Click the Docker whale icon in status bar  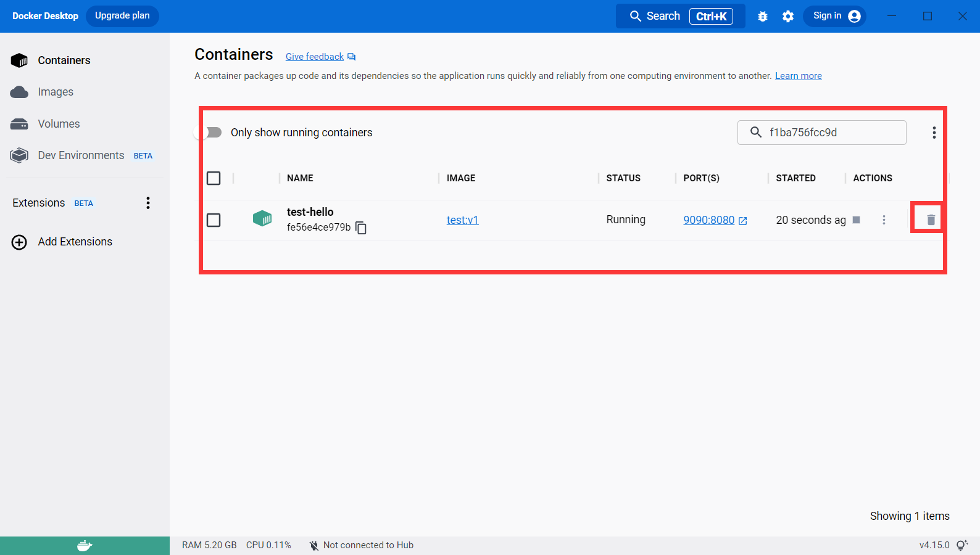85,546
